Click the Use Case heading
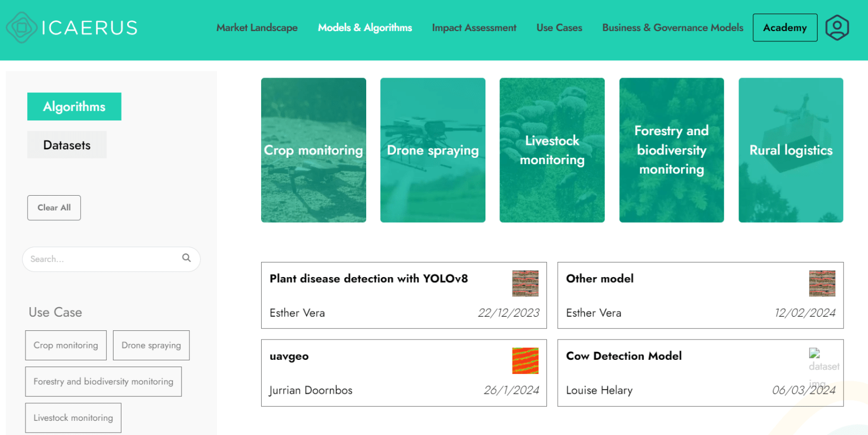 click(55, 312)
